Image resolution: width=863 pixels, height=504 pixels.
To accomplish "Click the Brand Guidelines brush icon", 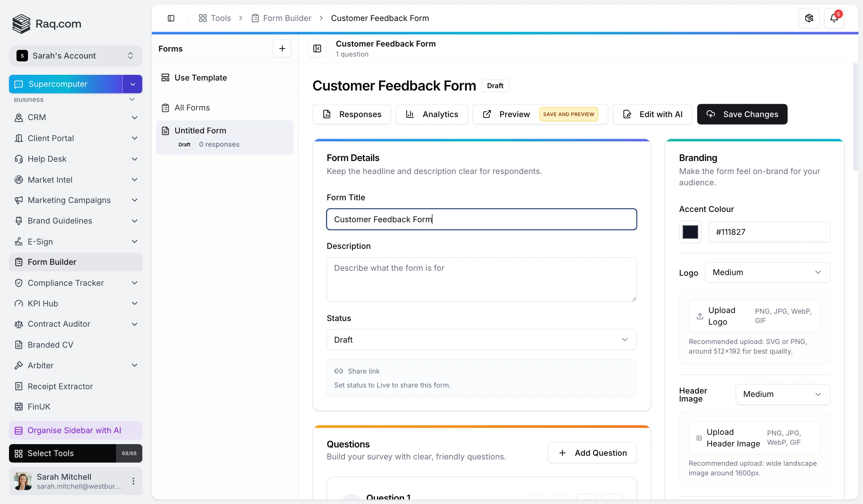I will 19,221.
